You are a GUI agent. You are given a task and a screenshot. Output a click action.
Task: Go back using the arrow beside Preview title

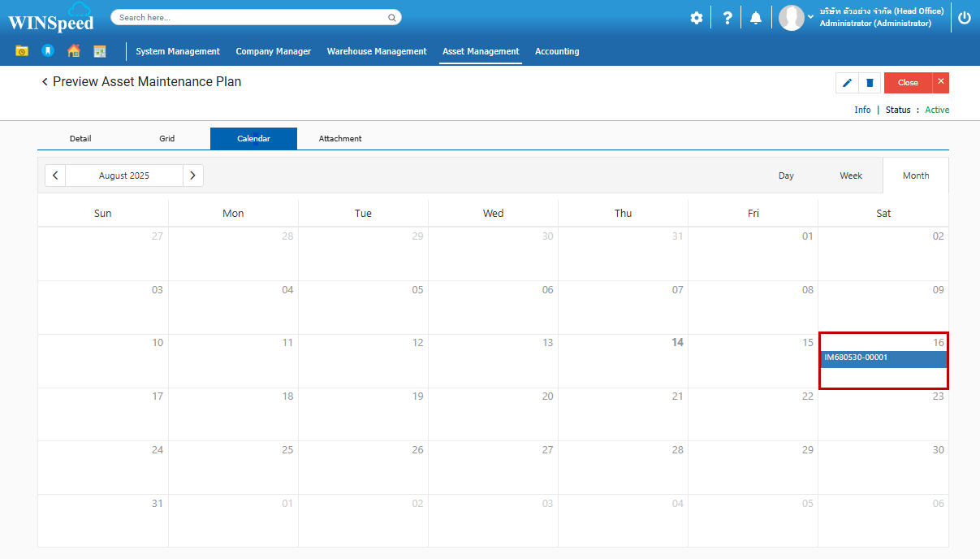click(45, 82)
